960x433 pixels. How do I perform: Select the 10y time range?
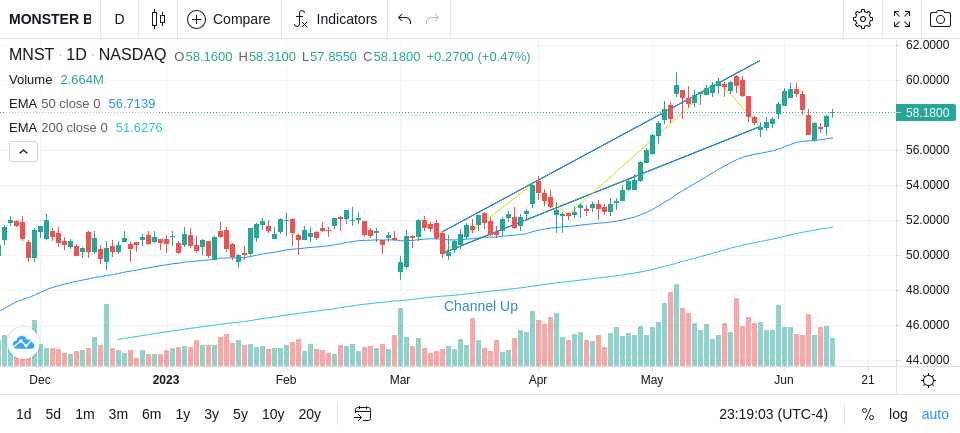coord(273,415)
